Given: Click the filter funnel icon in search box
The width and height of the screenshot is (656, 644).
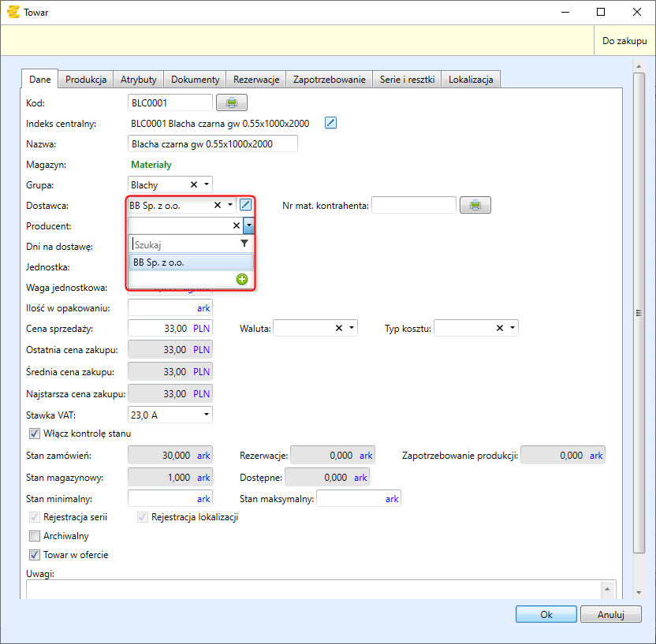Looking at the screenshot, I should (244, 244).
